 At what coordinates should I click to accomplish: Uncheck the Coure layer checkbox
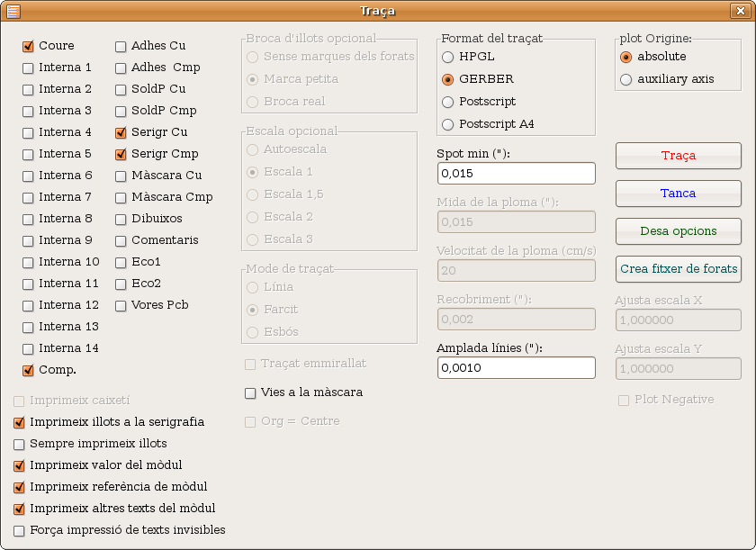click(28, 46)
